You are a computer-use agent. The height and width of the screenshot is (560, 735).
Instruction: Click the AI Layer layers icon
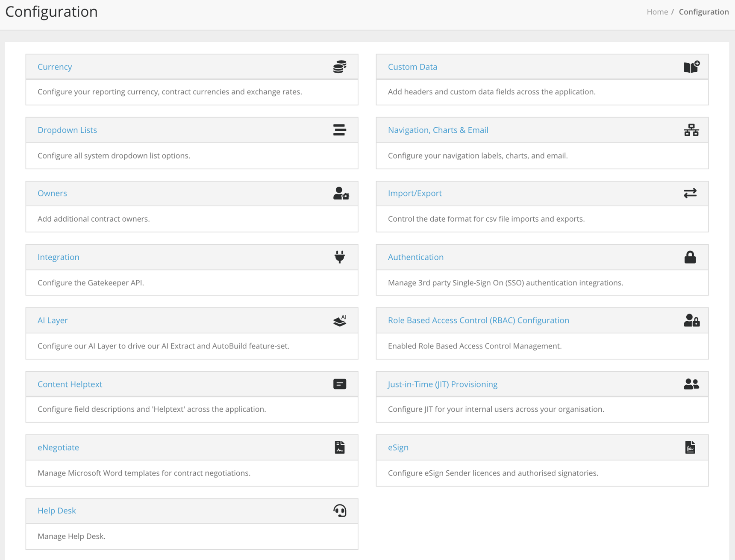point(339,320)
